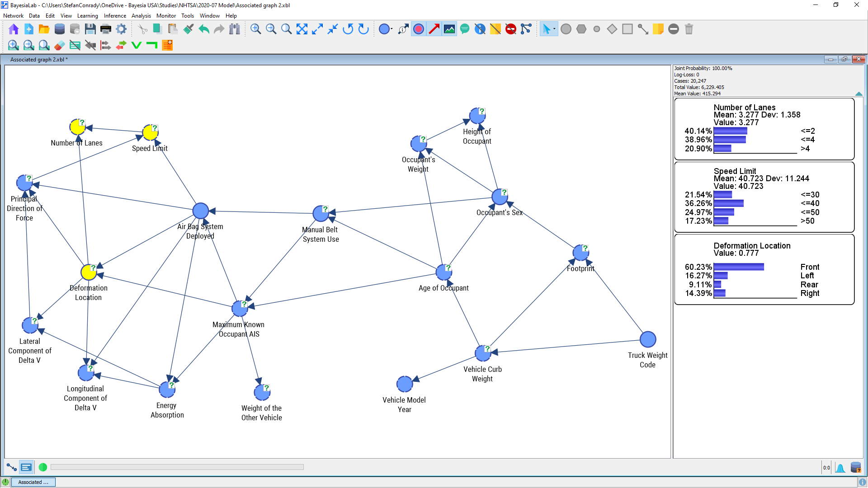This screenshot has height=488, width=868.
Task: Open the Learning menu
Action: (87, 15)
